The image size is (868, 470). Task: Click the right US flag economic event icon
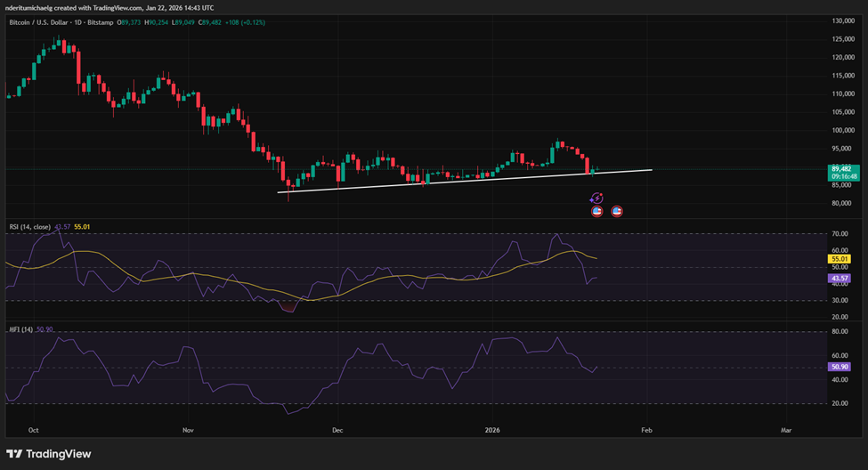[617, 211]
